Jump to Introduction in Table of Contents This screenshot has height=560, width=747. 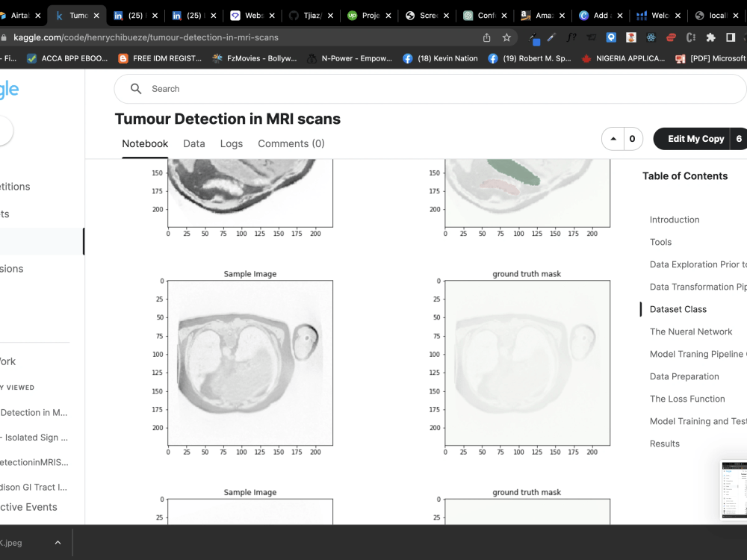pyautogui.click(x=674, y=220)
